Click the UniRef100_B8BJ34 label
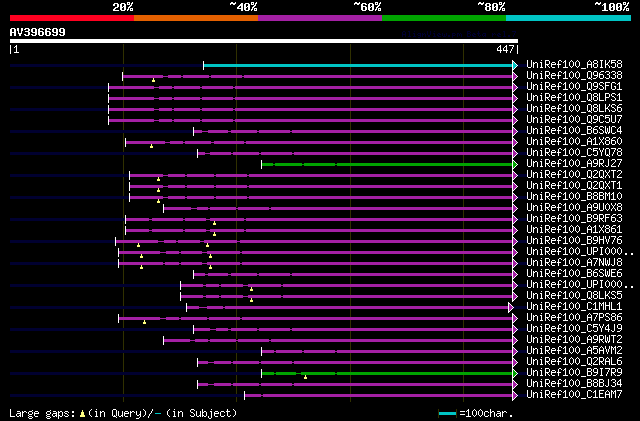This screenshot has width=640, height=421. [x=574, y=384]
